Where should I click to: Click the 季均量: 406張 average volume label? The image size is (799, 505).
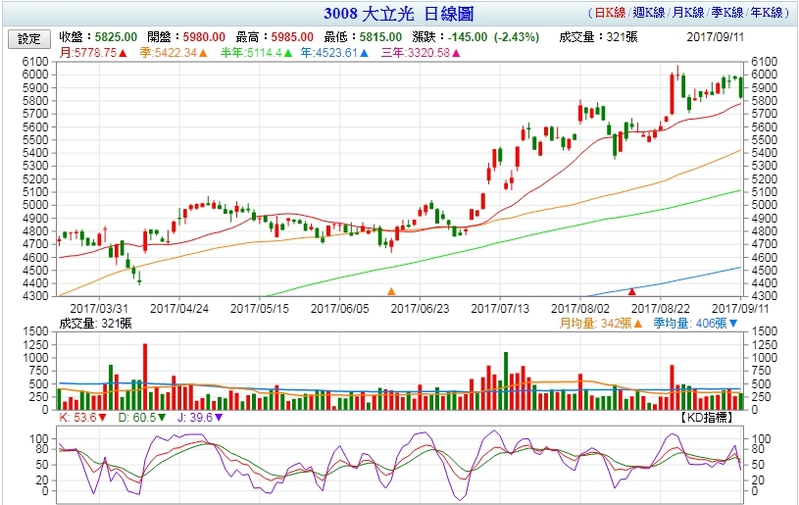690,324
